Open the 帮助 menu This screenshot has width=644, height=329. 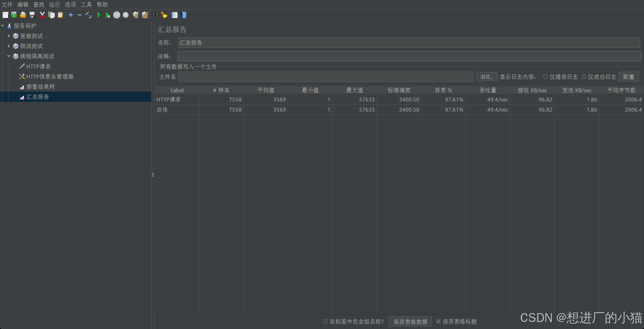tap(102, 4)
